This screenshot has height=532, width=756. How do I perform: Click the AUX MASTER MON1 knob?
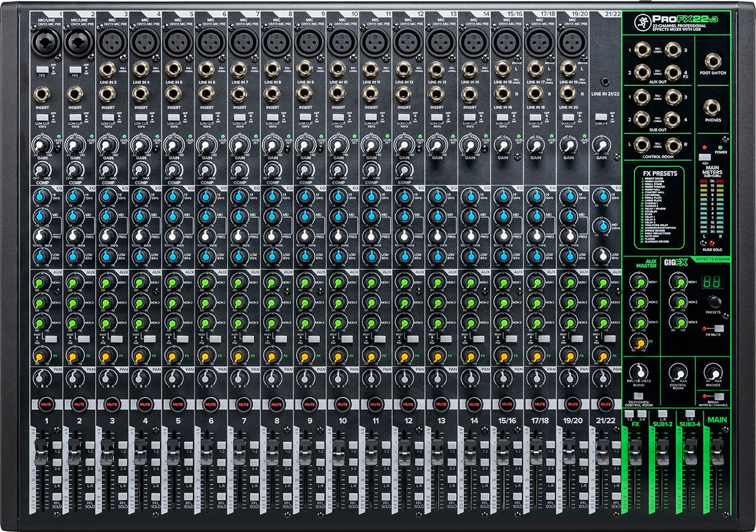[639, 281]
